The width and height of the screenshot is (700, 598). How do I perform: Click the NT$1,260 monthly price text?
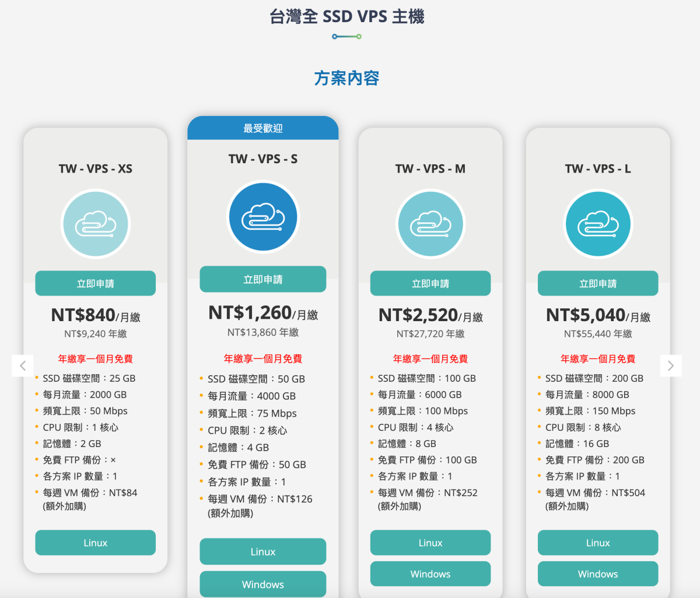[250, 313]
